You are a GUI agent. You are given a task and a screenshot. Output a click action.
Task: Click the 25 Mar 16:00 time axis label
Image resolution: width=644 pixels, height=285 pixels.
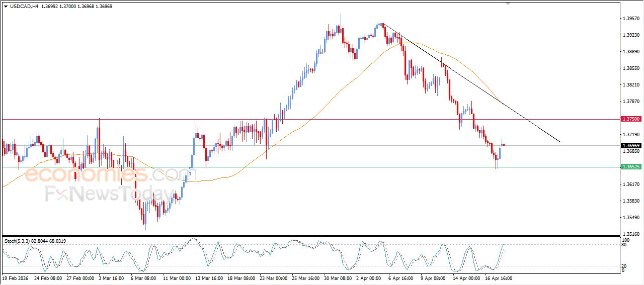pyautogui.click(x=305, y=277)
